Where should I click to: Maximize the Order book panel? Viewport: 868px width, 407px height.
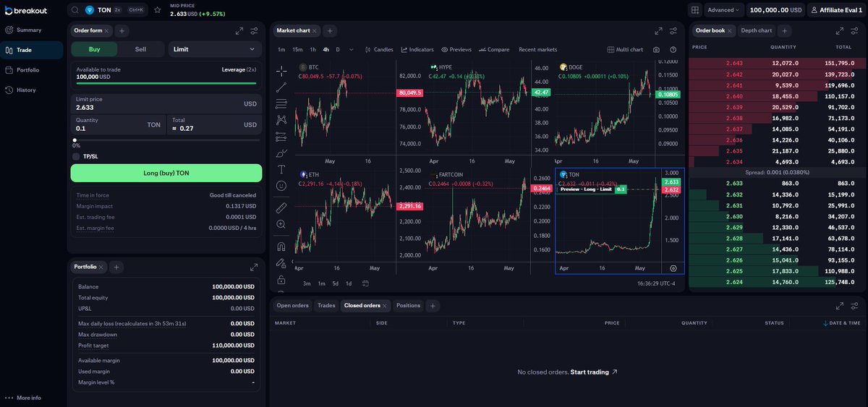click(840, 31)
